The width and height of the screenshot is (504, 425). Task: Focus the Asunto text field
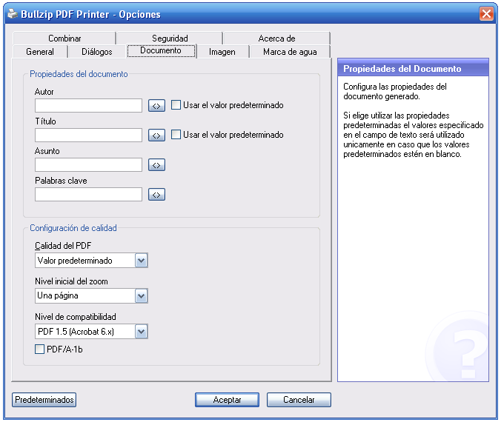click(x=88, y=164)
